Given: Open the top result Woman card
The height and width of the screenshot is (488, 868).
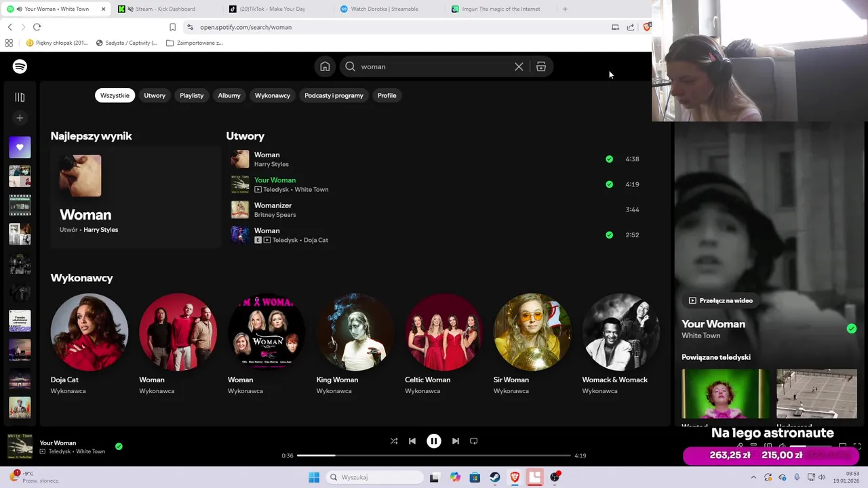Looking at the screenshot, I should click(136, 197).
